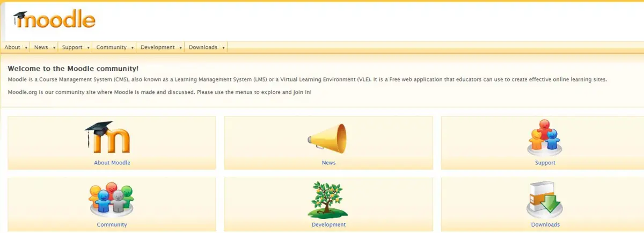This screenshot has height=233, width=644.
Task: Select the 'Downloads' link under the box icon
Action: [545, 224]
